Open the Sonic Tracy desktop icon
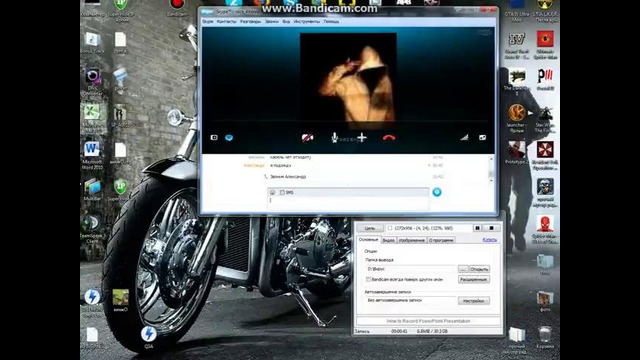 (92, 43)
